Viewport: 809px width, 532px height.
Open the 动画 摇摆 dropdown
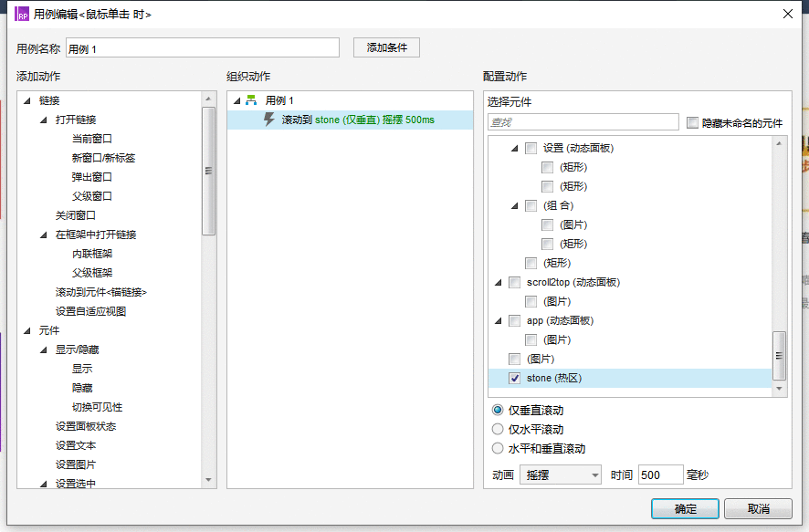pos(561,475)
